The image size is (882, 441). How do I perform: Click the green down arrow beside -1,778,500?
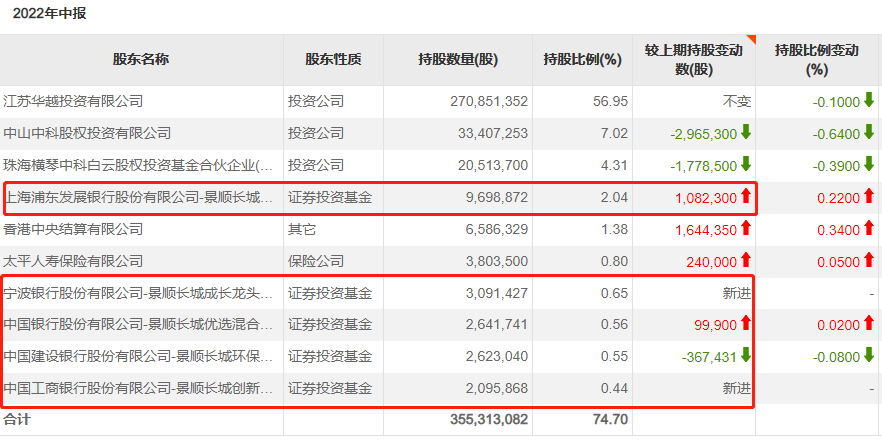pos(746,164)
